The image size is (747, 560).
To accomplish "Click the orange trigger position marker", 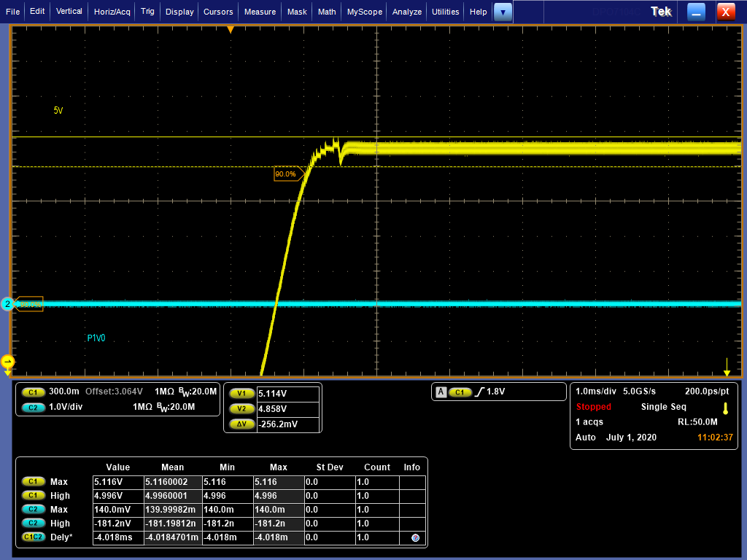I will (x=231, y=30).
